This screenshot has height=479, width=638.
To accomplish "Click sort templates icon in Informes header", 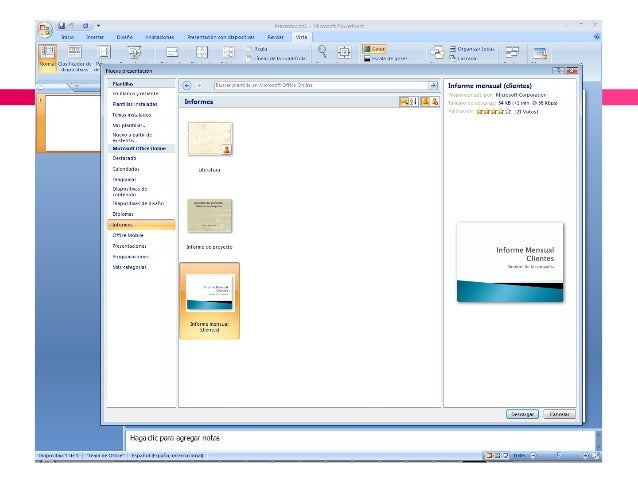I will tap(414, 101).
